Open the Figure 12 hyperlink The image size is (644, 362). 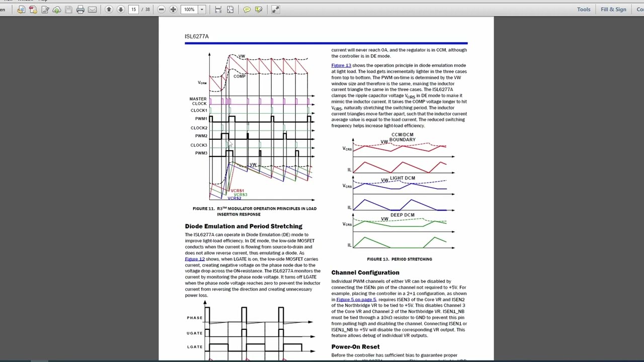coord(195,259)
